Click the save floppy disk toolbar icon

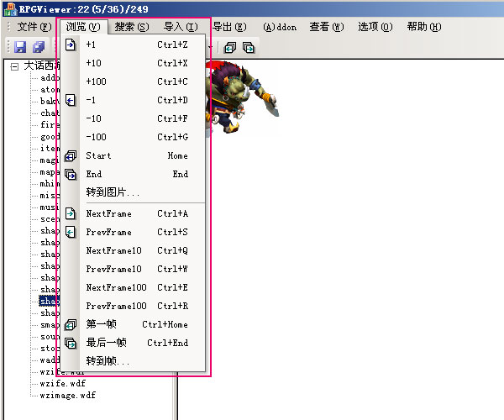(20, 47)
